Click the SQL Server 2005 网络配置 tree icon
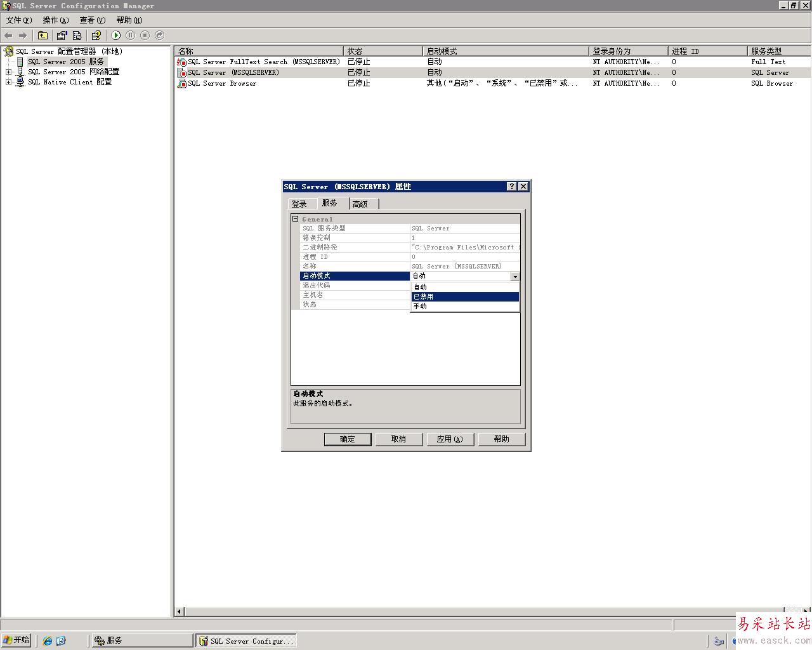Viewport: 812px width, 650px height. (20, 72)
